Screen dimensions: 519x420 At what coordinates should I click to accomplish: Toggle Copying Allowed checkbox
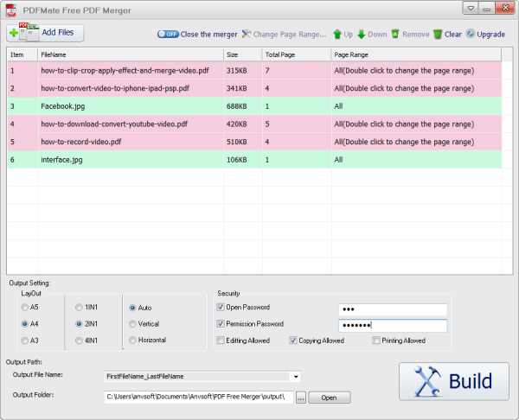click(x=293, y=340)
